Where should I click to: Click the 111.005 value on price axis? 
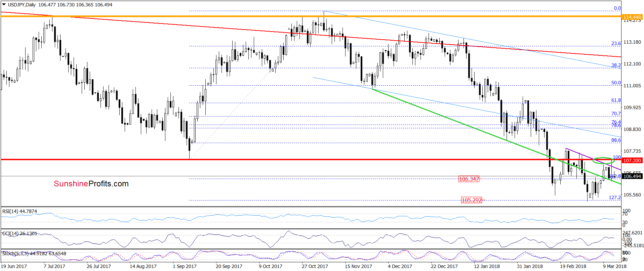pyautogui.click(x=632, y=86)
